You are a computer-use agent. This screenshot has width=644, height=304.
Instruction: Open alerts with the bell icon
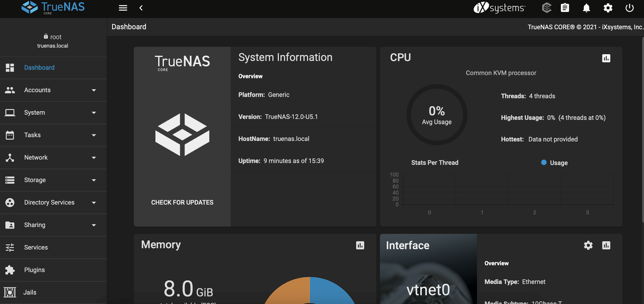[586, 8]
